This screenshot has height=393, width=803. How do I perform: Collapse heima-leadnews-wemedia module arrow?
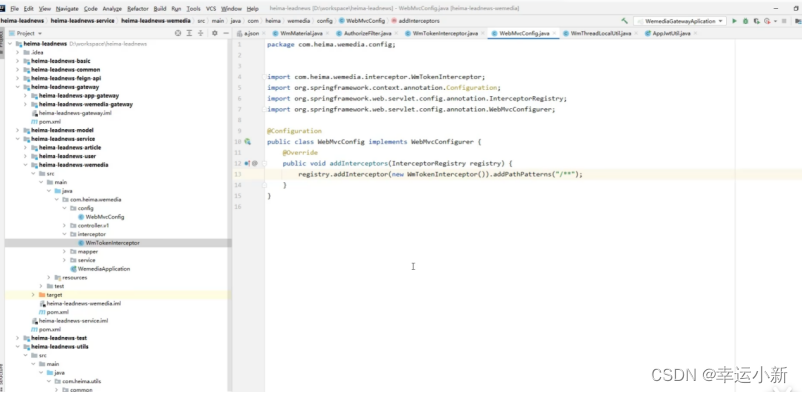[26, 165]
